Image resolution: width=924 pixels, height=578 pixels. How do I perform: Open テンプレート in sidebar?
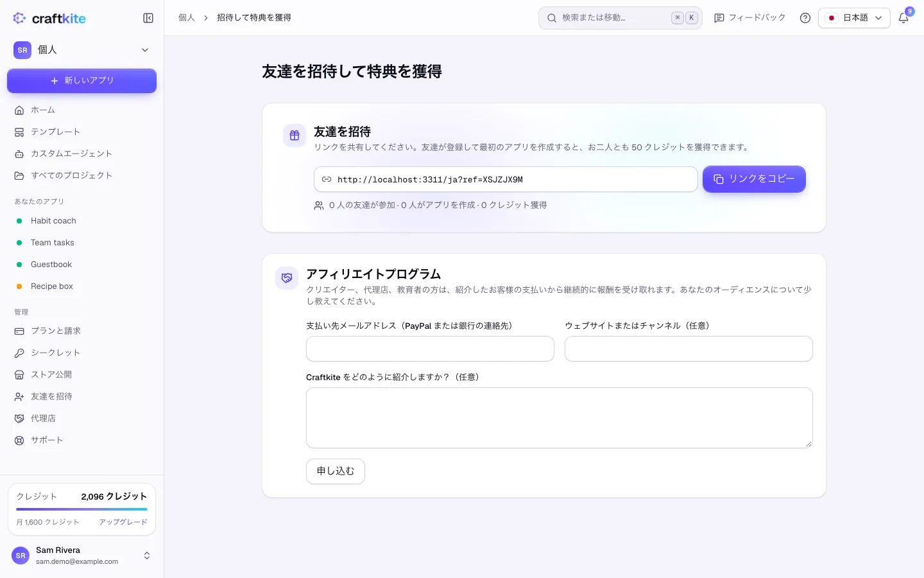click(82, 132)
